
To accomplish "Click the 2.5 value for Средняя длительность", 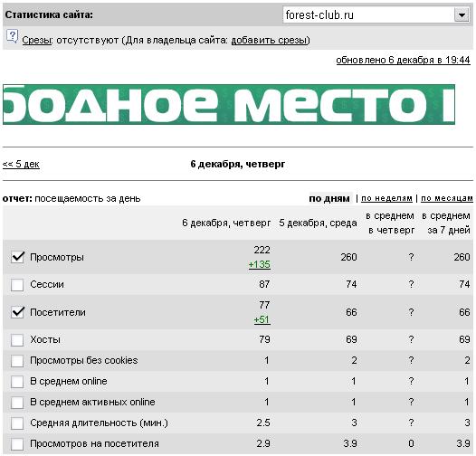I will point(263,423).
